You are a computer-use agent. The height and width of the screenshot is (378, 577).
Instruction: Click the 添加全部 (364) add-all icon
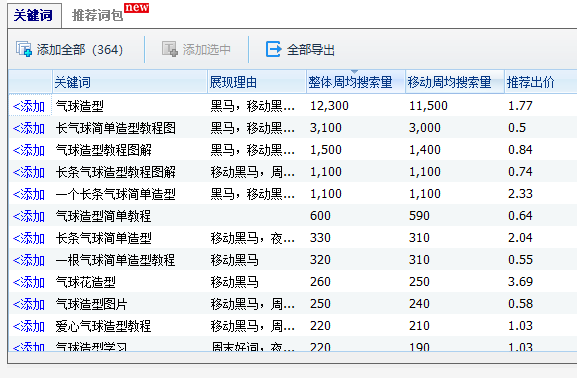pos(24,49)
